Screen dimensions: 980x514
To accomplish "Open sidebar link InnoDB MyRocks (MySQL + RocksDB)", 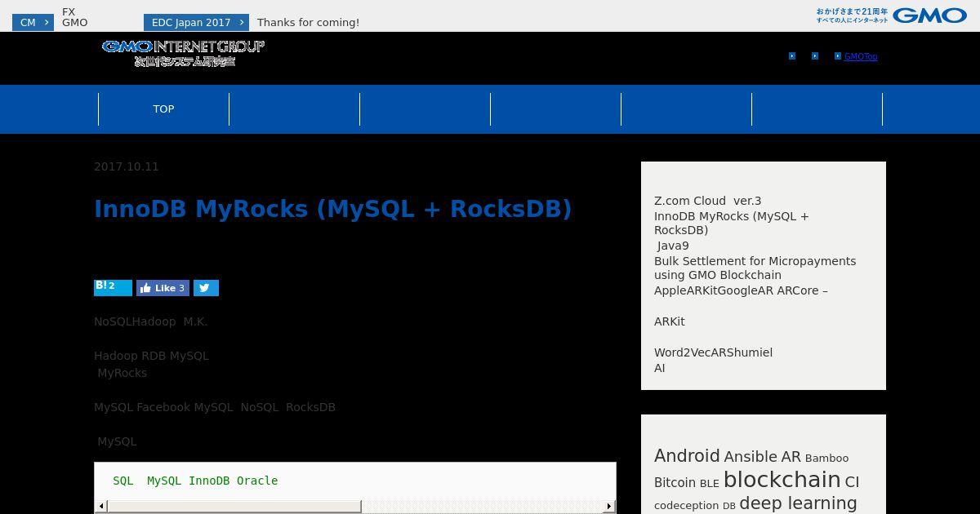I will 732,224.
